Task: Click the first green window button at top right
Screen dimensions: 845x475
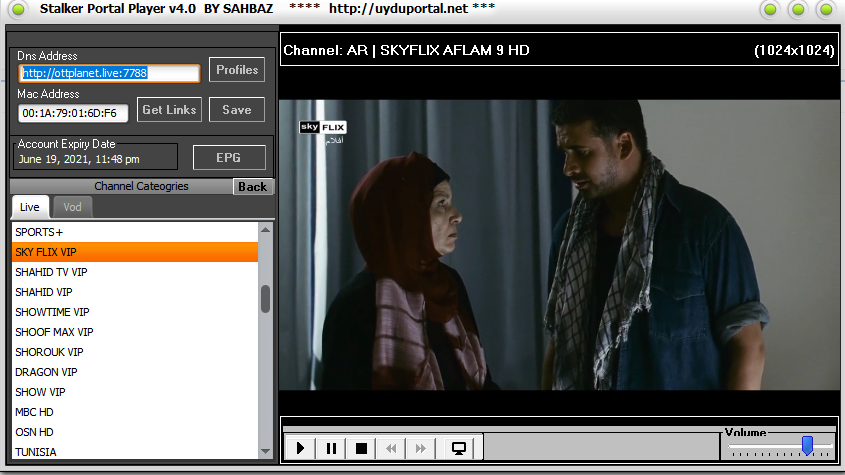Action: (x=770, y=9)
